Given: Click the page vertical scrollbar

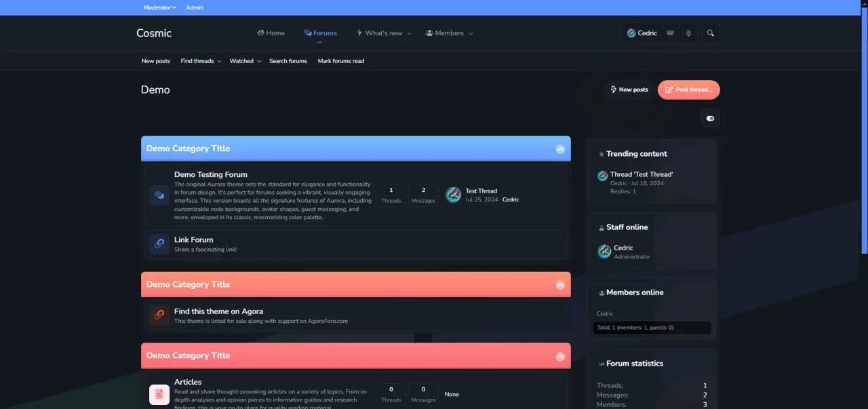Looking at the screenshot, I should pos(864,136).
